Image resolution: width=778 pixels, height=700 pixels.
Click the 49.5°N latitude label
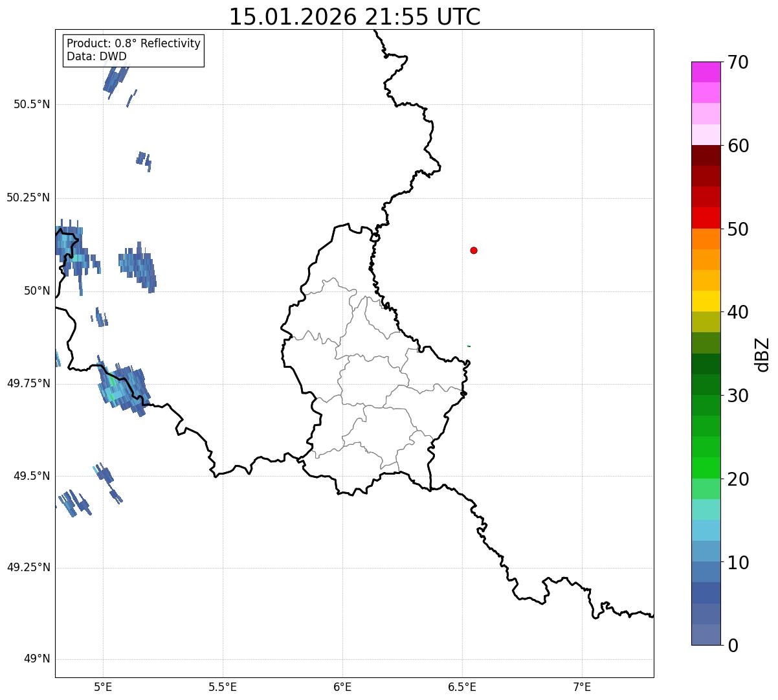32,476
